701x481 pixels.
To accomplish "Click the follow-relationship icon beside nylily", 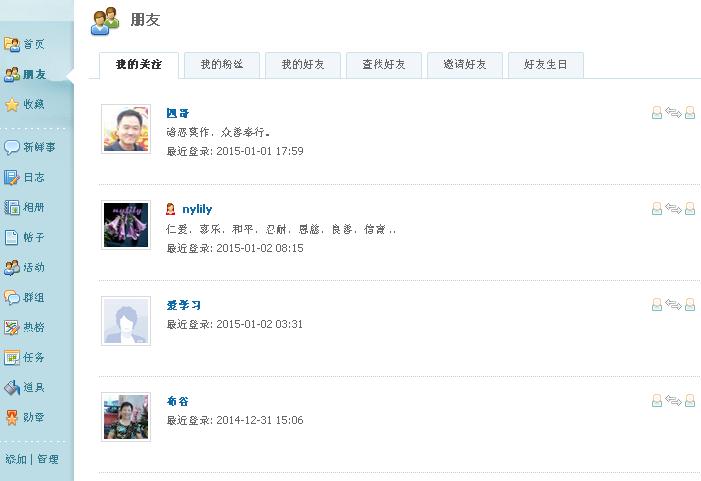I will [673, 209].
